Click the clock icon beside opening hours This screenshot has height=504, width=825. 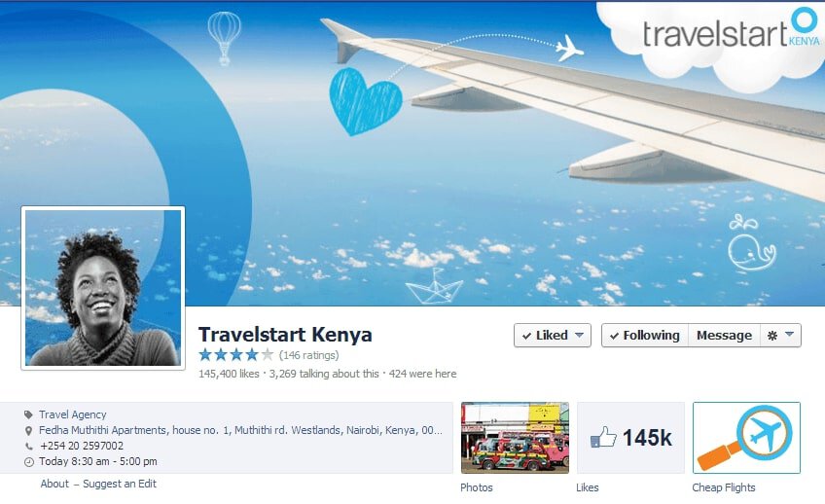point(29,462)
